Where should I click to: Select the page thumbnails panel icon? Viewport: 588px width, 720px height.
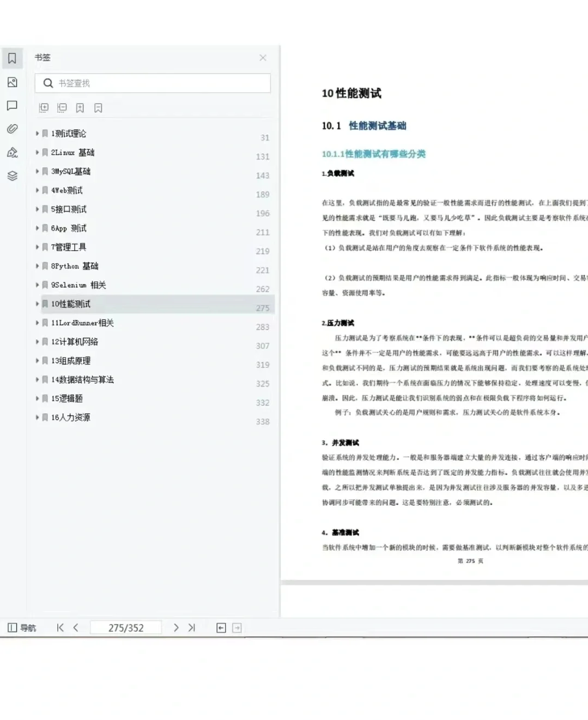click(12, 82)
